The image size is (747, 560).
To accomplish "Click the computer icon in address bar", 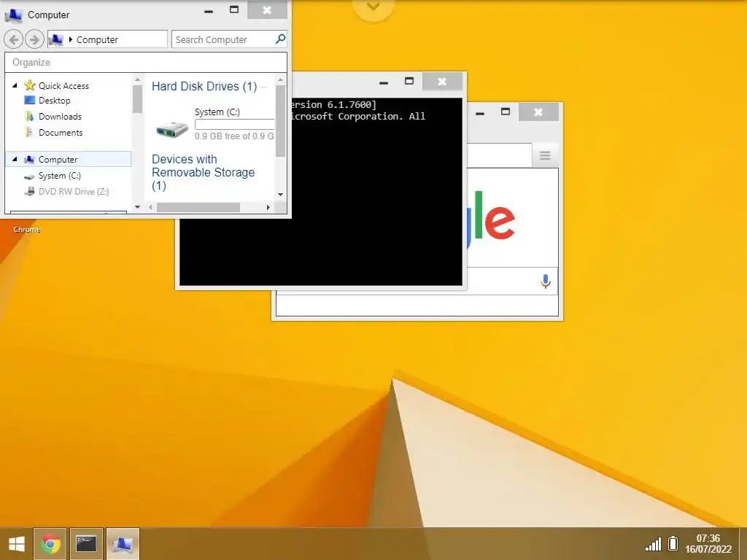I will coord(55,39).
